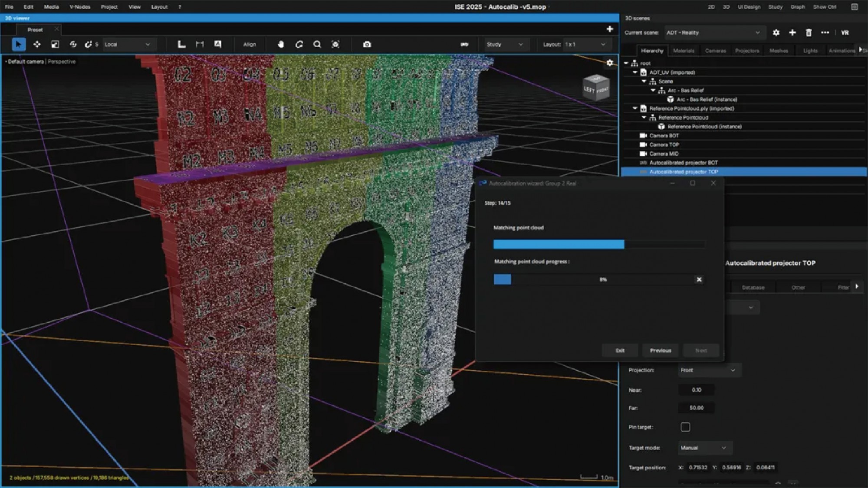The image size is (868, 488).
Task: Switch to the Projectors tab
Action: 747,51
